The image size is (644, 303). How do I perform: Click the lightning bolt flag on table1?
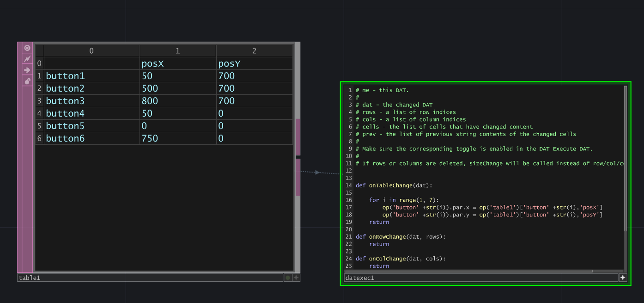(x=27, y=59)
